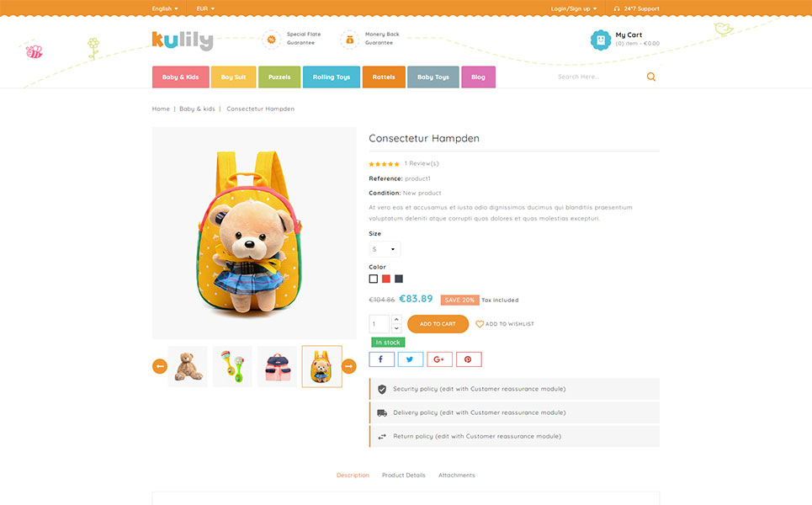This screenshot has width=812, height=505.
Task: Share product on Twitter
Action: (x=410, y=359)
